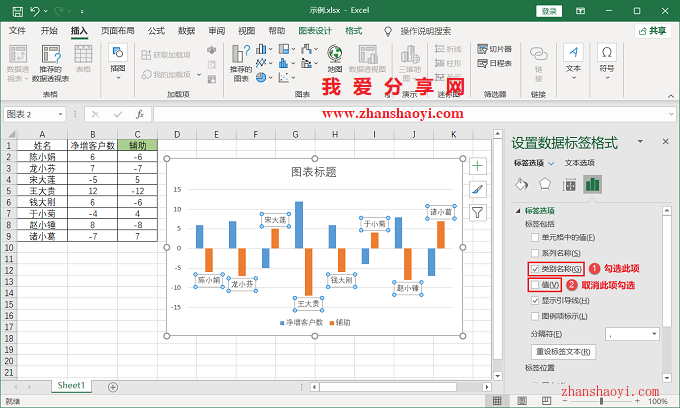Click the Chart Filters funnel button
The height and width of the screenshot is (408, 680).
tap(477, 213)
